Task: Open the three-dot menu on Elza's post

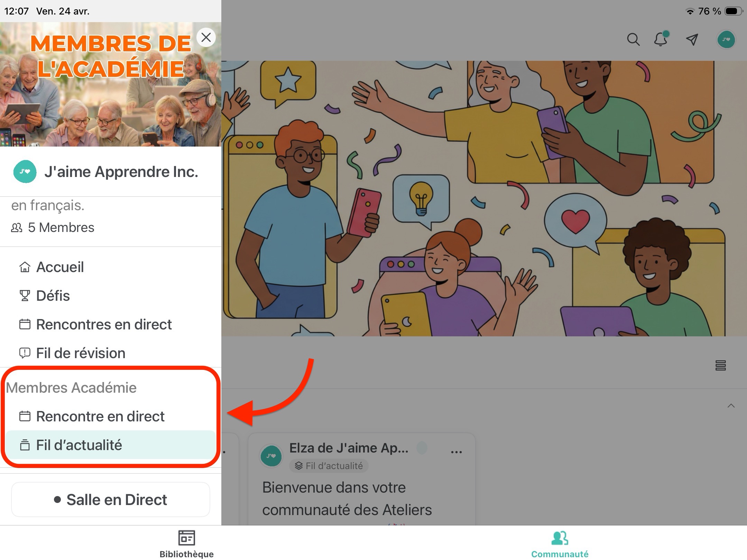Action: (456, 452)
